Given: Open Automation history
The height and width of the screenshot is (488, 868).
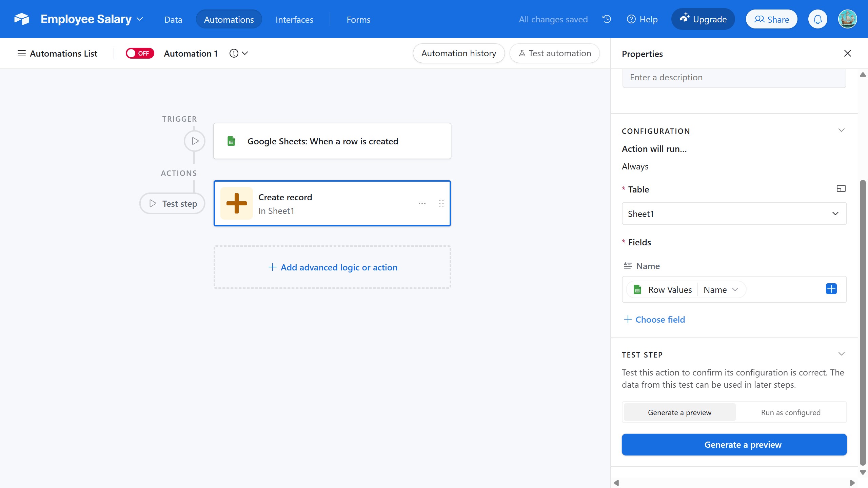Looking at the screenshot, I should pos(459,53).
